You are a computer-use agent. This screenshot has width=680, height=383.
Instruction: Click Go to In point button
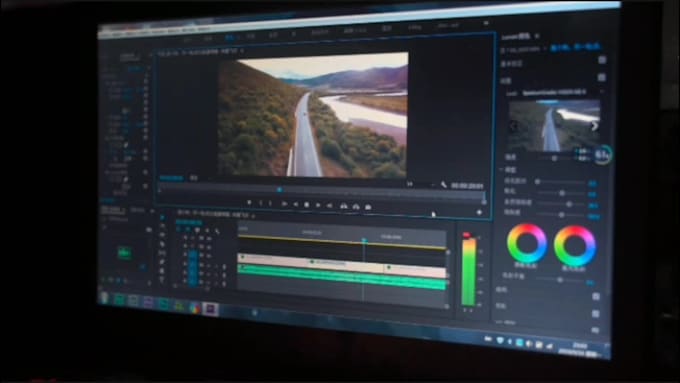(x=284, y=204)
